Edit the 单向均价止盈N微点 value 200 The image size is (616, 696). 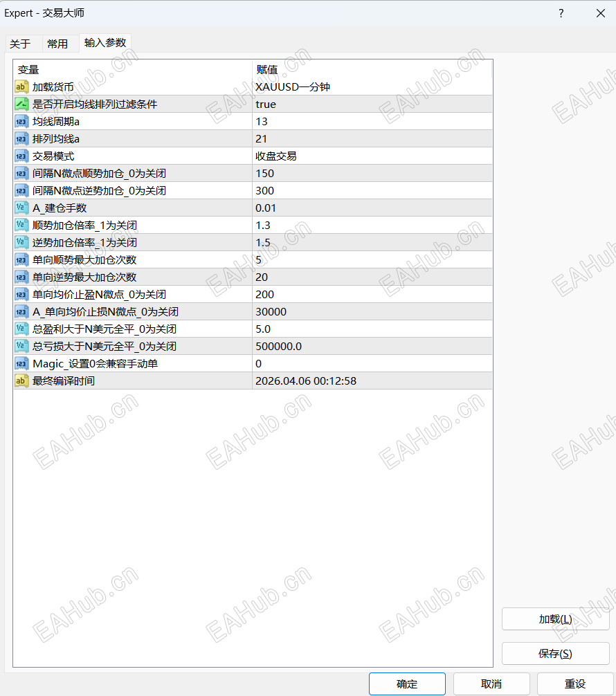[311, 294]
